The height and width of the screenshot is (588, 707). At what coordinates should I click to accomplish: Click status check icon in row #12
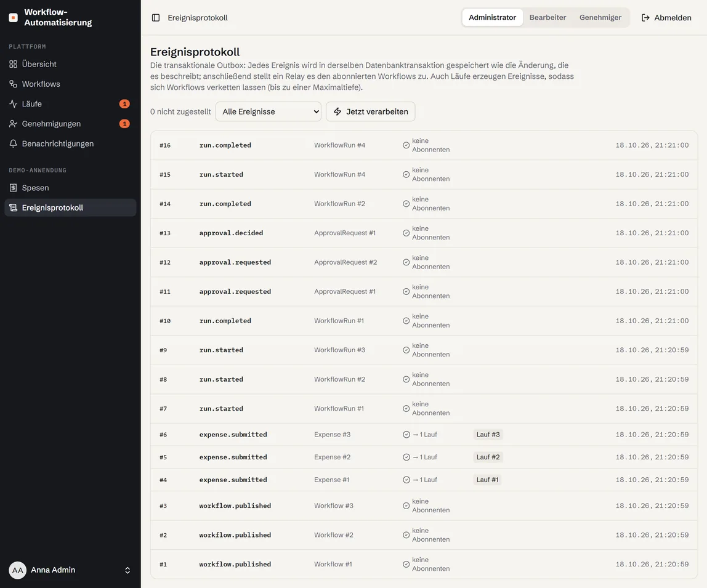pyautogui.click(x=406, y=262)
